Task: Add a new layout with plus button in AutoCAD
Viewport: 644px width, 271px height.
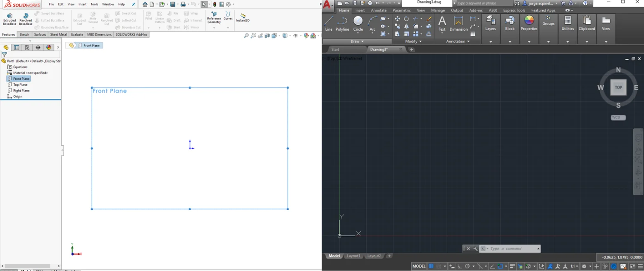Action: pos(389,256)
